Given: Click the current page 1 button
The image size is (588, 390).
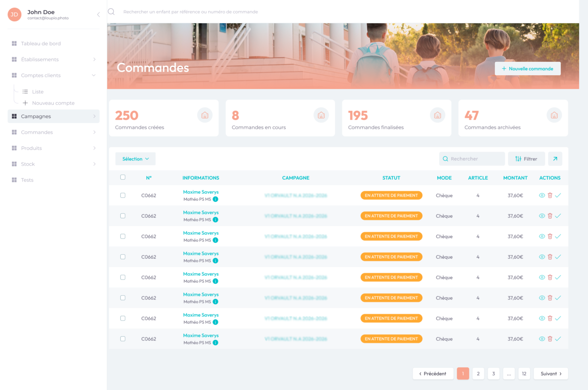Looking at the screenshot, I should pyautogui.click(x=463, y=374).
